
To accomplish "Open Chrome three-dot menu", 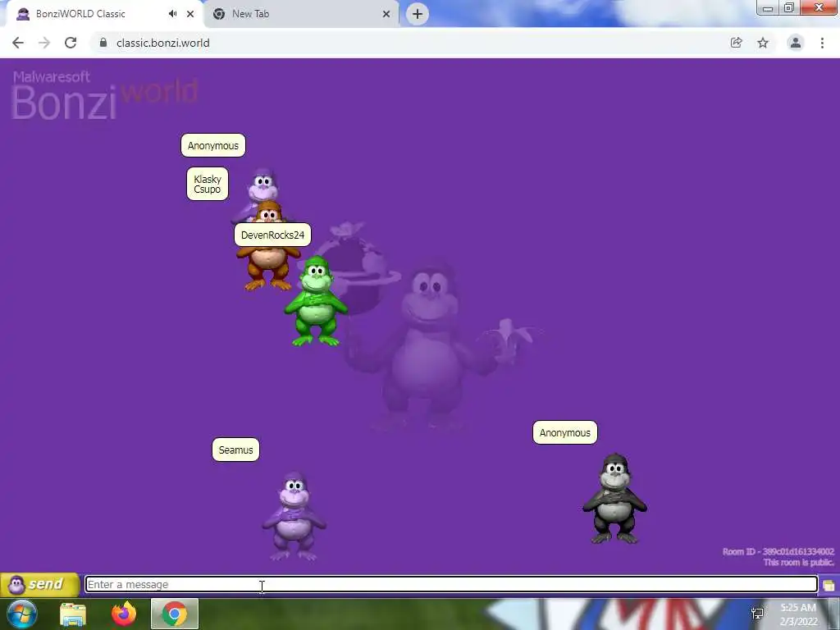I will (x=822, y=43).
